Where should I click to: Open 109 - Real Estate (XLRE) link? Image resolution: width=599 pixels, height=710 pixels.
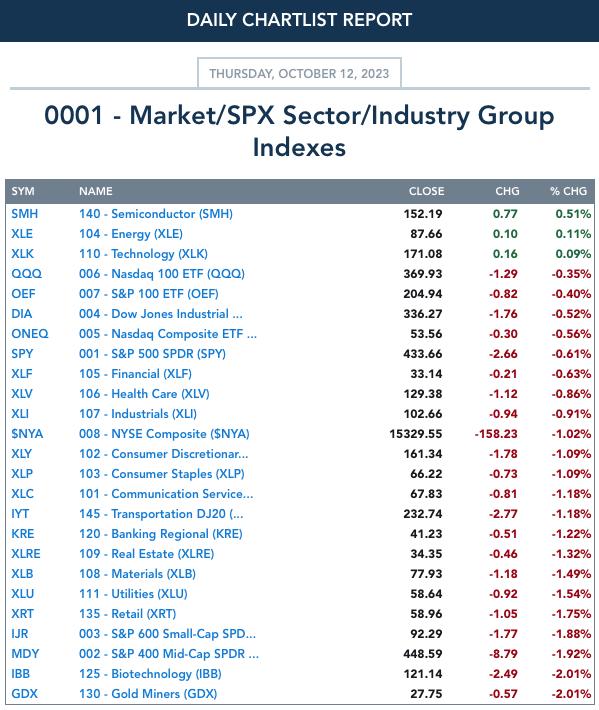pos(146,553)
